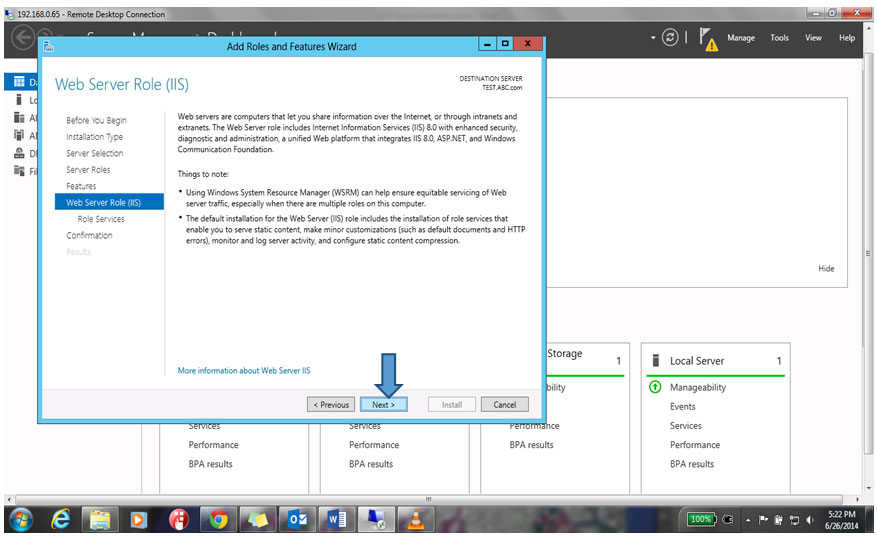
Task: Go to the Confirmation step
Action: tap(89, 235)
